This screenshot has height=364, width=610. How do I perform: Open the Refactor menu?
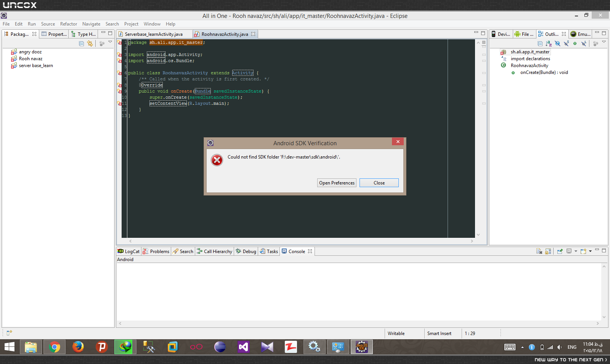coord(69,24)
